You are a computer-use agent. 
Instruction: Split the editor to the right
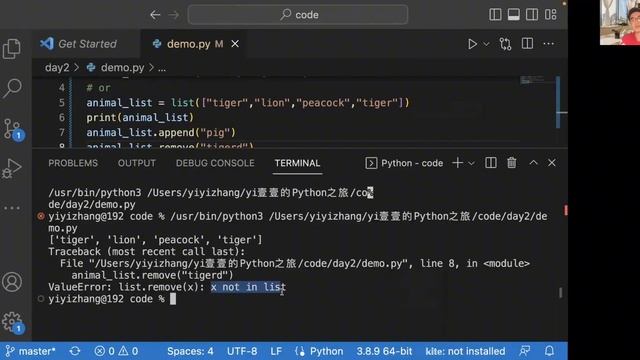527,44
